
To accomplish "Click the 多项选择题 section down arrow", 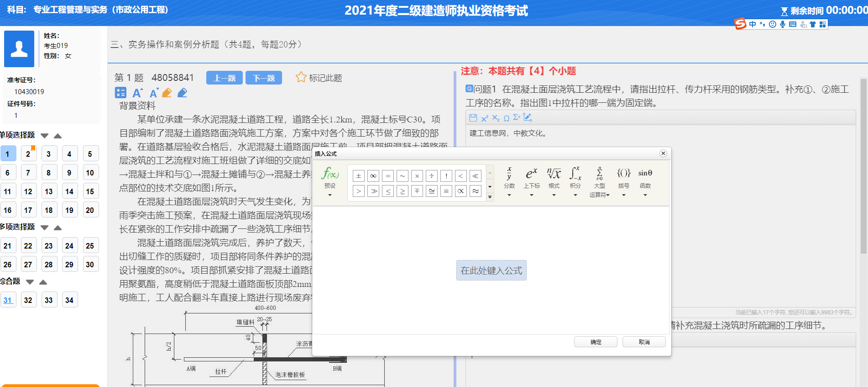I will [x=44, y=227].
